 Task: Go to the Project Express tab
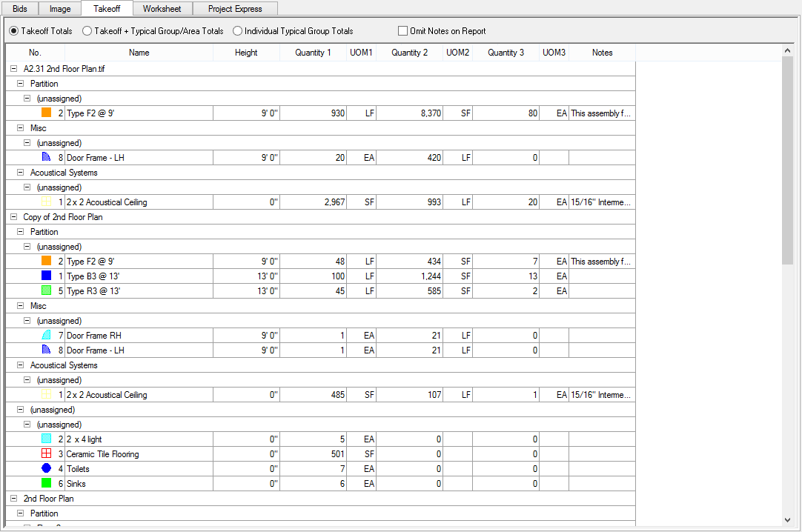235,9
